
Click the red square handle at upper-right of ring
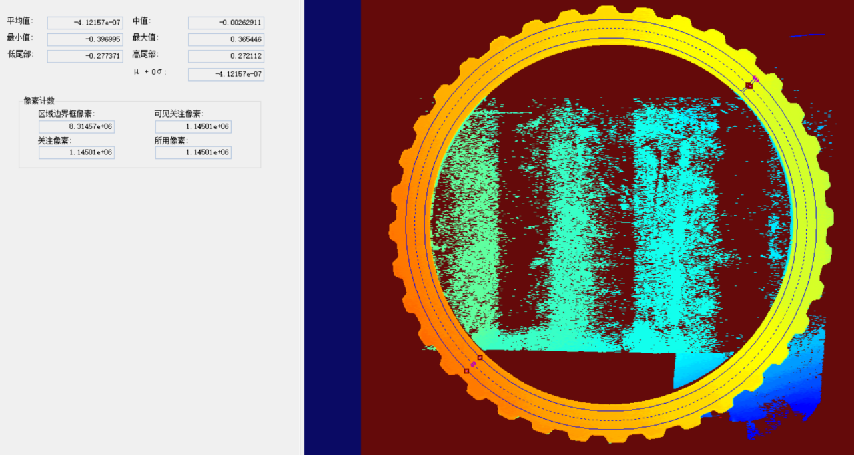(749, 86)
